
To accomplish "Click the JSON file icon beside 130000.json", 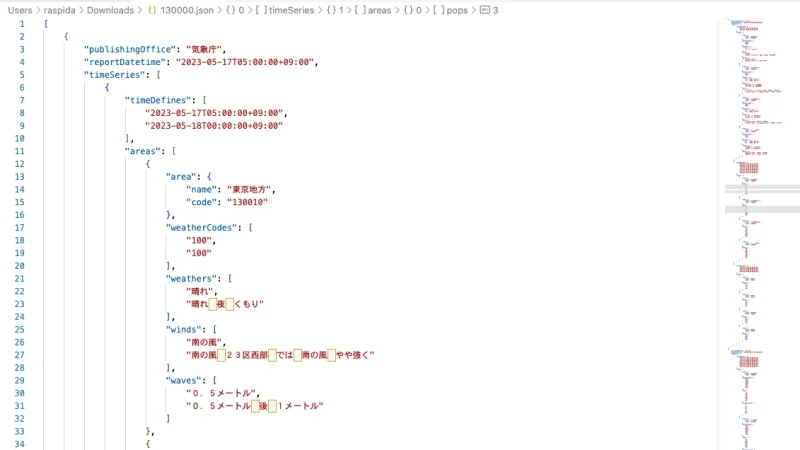I will click(x=152, y=10).
